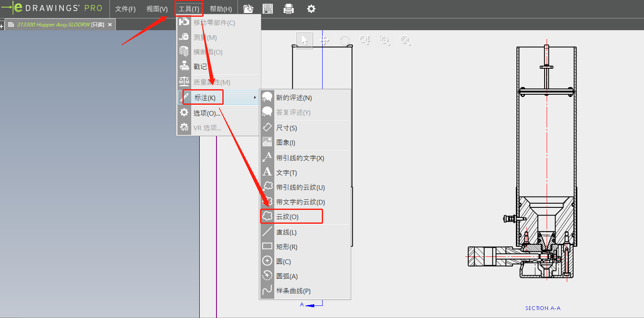The width and height of the screenshot is (644, 318).
Task: Open 选项(O)... options dialog
Action: (206, 113)
